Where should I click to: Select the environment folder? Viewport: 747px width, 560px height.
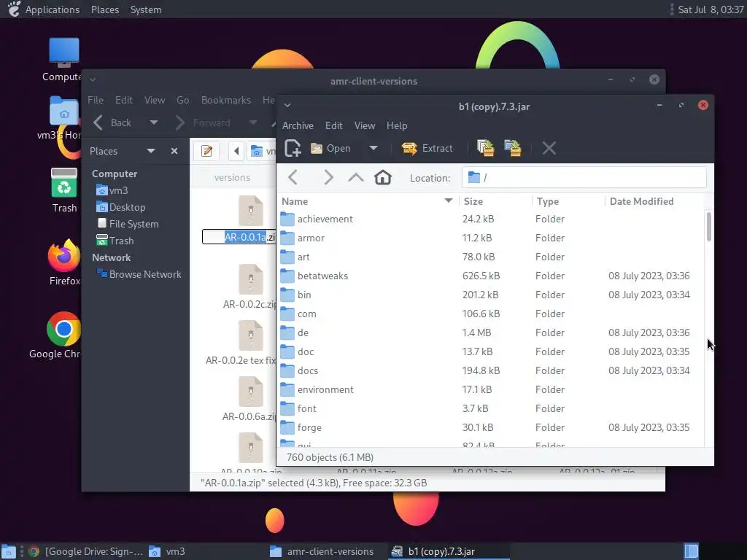[x=491, y=390]
